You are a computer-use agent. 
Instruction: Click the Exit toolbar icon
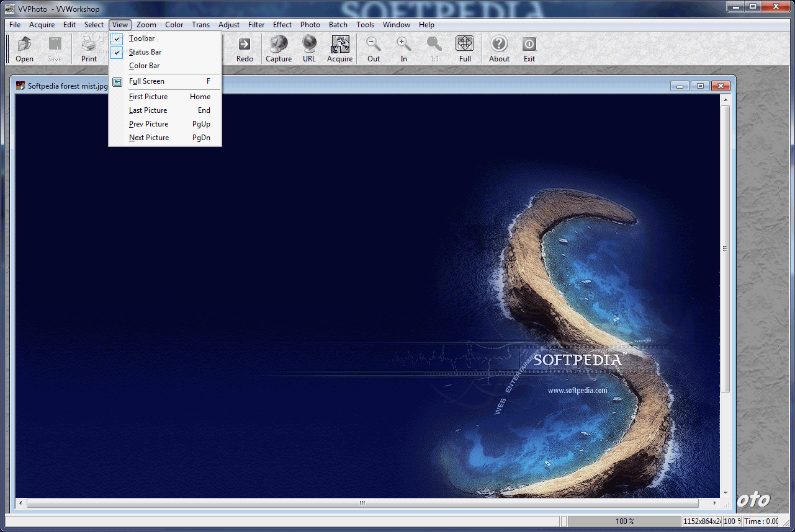coord(529,49)
